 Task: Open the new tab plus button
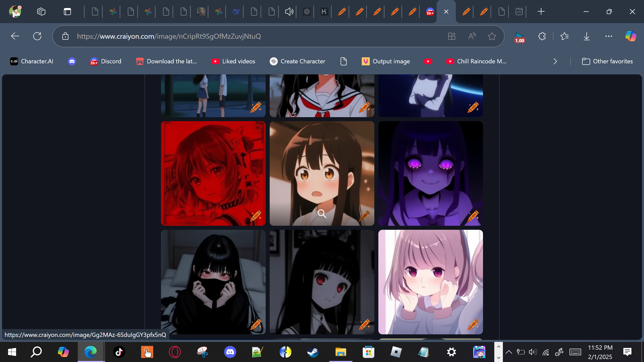541,12
